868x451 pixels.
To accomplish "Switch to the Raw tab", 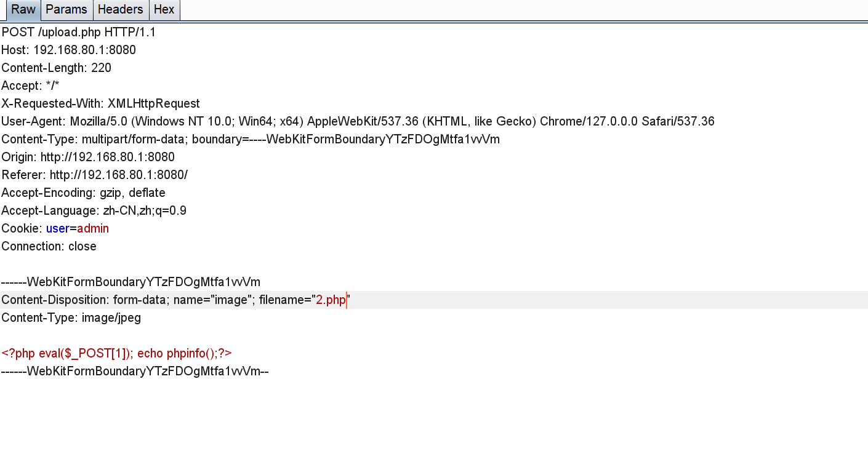I will pyautogui.click(x=23, y=10).
